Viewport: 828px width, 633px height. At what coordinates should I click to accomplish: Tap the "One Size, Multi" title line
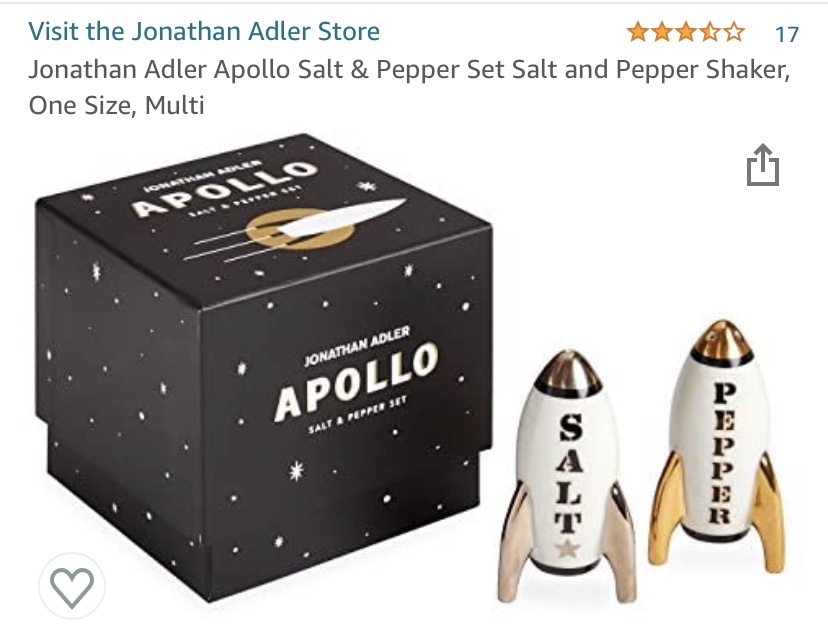(116, 105)
